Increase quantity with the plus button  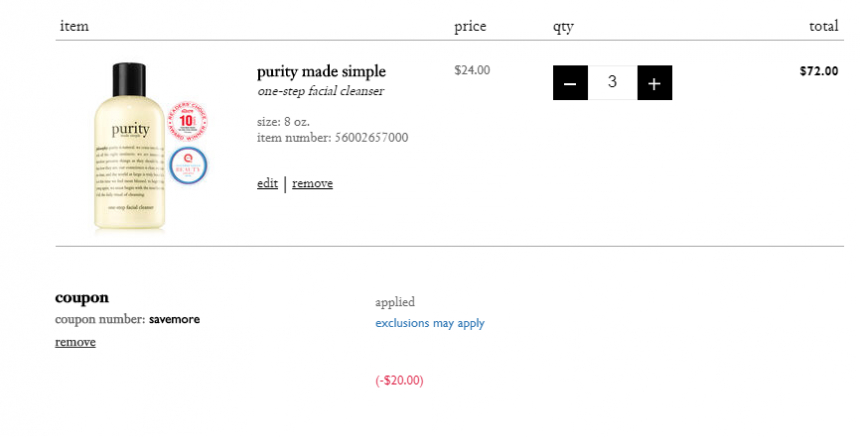tap(654, 83)
